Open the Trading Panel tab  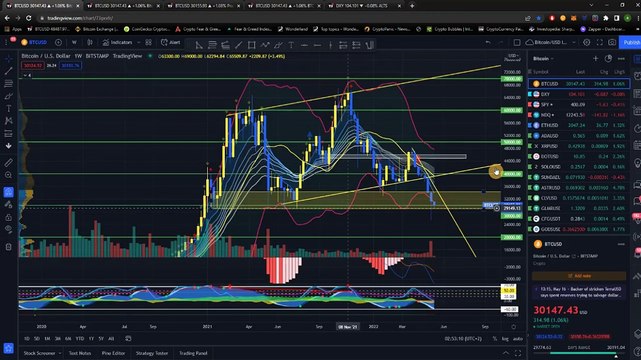(x=193, y=353)
